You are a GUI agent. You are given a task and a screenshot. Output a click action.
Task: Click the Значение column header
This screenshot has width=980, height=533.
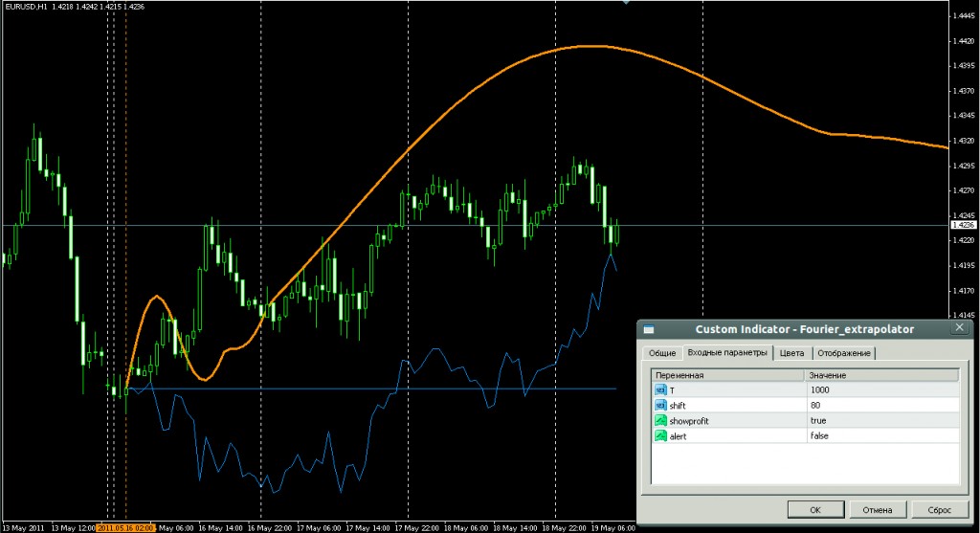click(880, 375)
